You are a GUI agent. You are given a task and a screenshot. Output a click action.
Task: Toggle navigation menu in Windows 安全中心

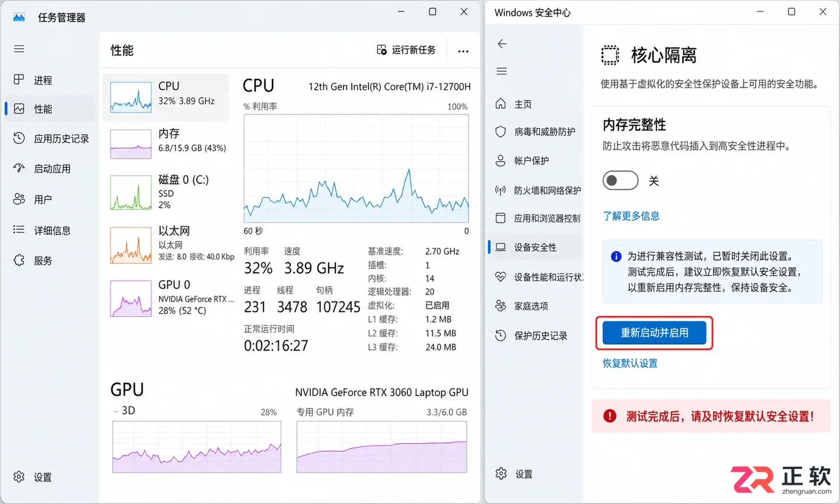pyautogui.click(x=502, y=71)
